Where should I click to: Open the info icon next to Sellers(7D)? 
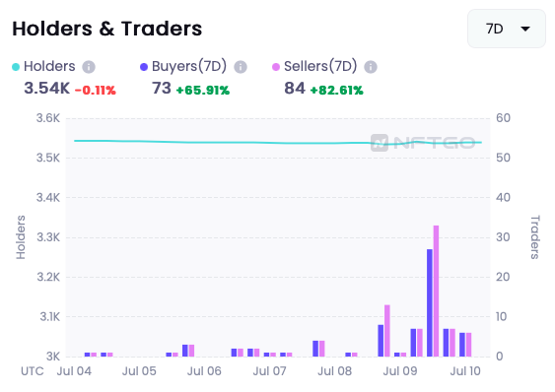click(x=371, y=67)
